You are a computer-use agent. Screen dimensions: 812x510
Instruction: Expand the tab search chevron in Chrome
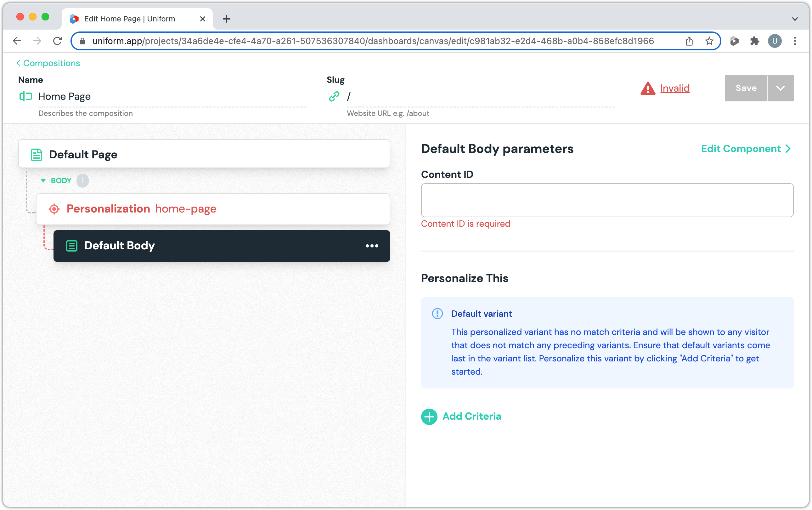795,19
